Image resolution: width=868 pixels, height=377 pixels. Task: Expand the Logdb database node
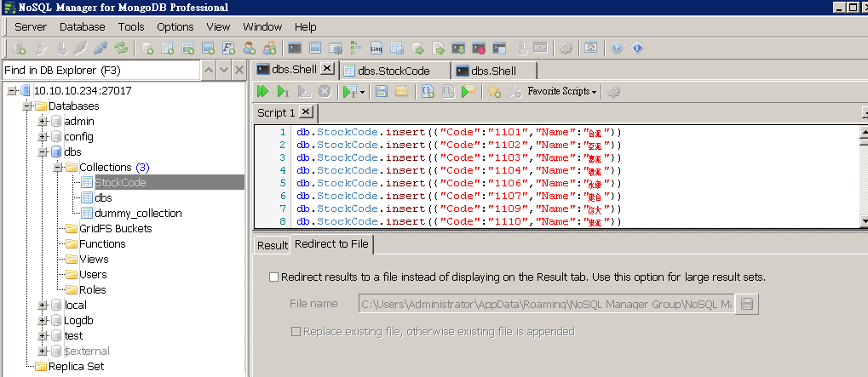coord(42,321)
